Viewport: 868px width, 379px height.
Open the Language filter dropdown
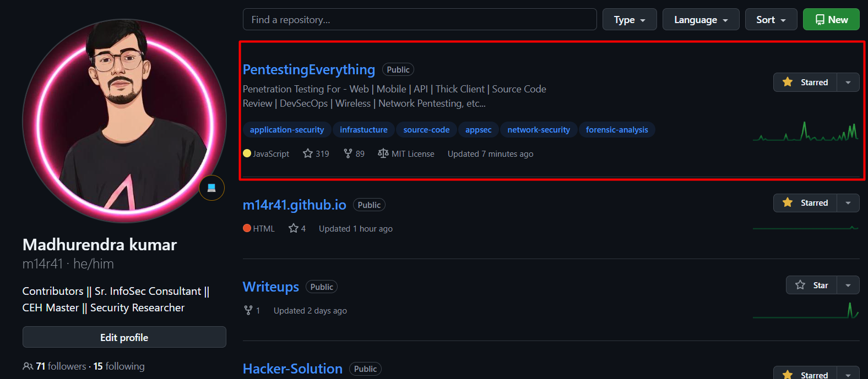(701, 19)
